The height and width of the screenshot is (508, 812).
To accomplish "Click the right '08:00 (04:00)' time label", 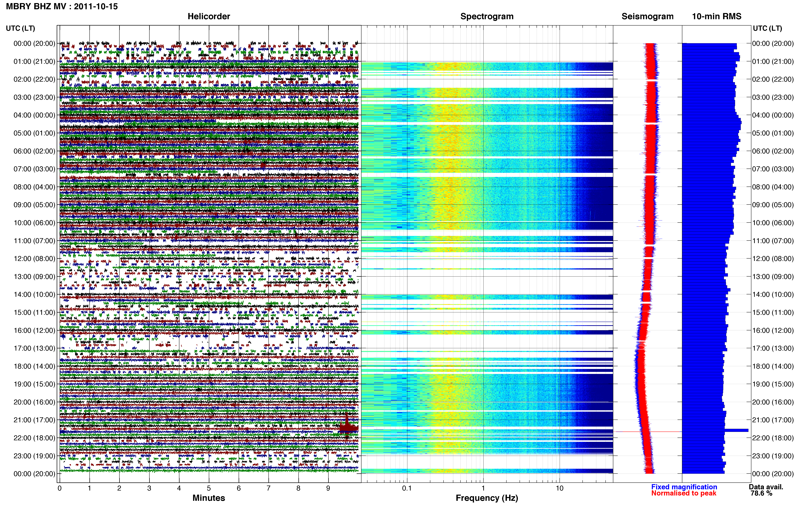I will pyautogui.click(x=773, y=187).
